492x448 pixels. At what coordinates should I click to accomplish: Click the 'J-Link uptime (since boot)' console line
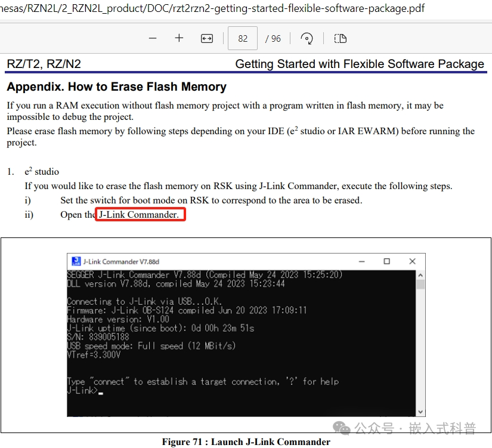160,328
